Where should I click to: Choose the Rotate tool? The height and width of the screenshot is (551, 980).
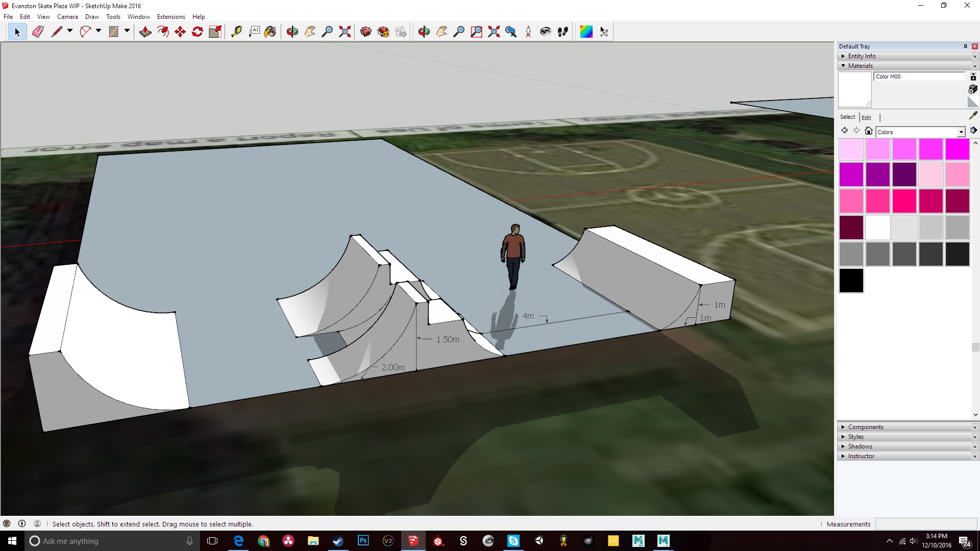[198, 32]
